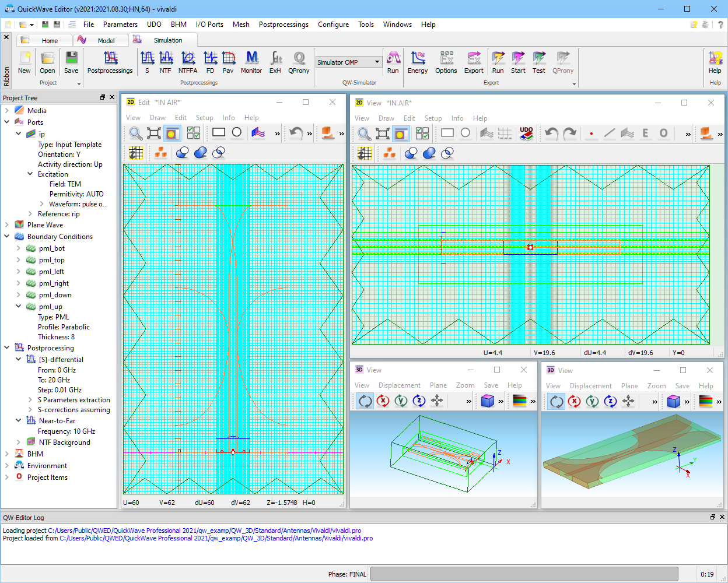The image size is (728, 583).
Task: Click the New project icon in the ribbon
Action: tap(24, 63)
